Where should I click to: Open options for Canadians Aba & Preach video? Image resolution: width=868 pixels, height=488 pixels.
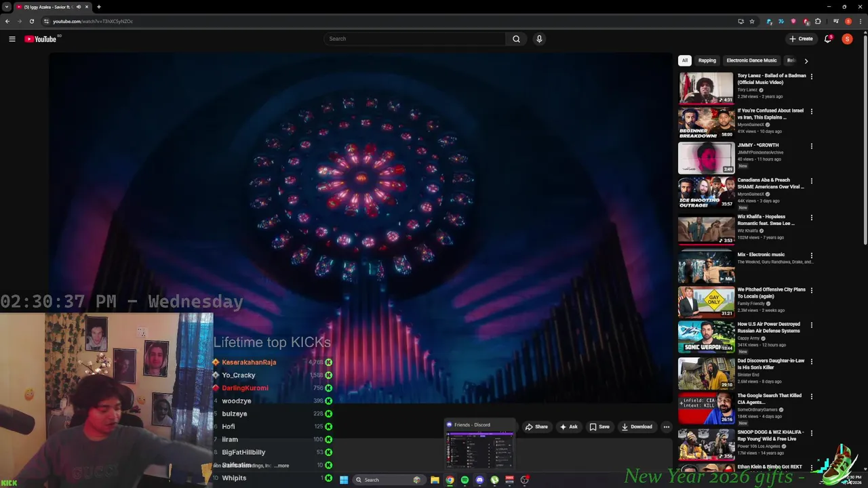pos(811,181)
